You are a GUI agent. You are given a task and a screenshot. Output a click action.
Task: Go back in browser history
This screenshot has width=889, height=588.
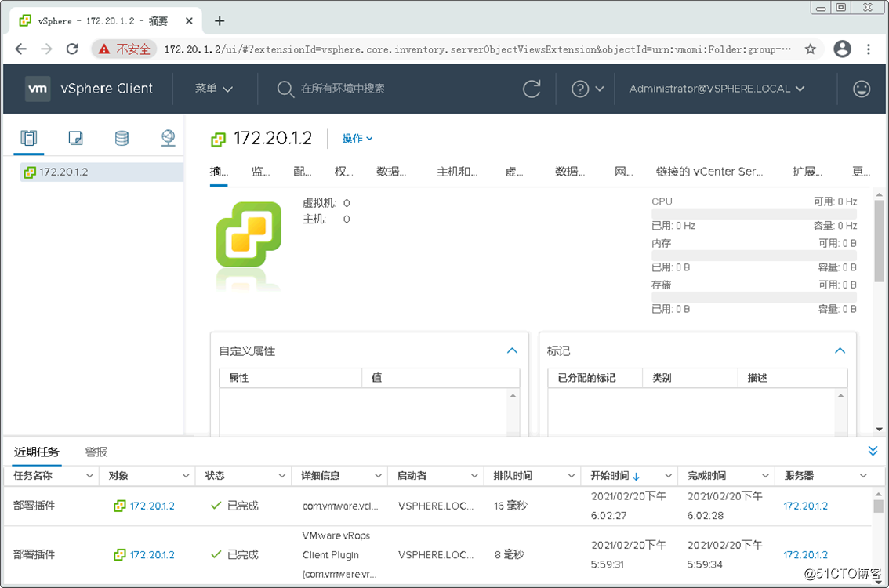[21, 49]
